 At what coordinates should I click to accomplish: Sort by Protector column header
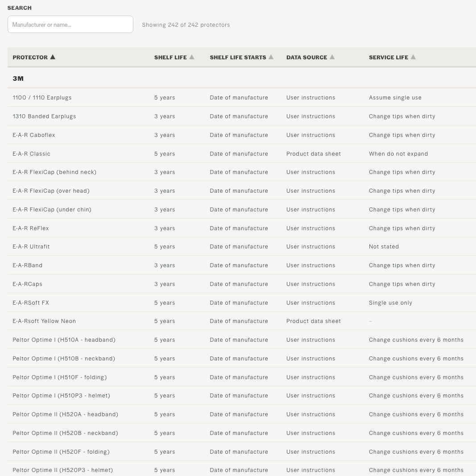click(x=34, y=57)
